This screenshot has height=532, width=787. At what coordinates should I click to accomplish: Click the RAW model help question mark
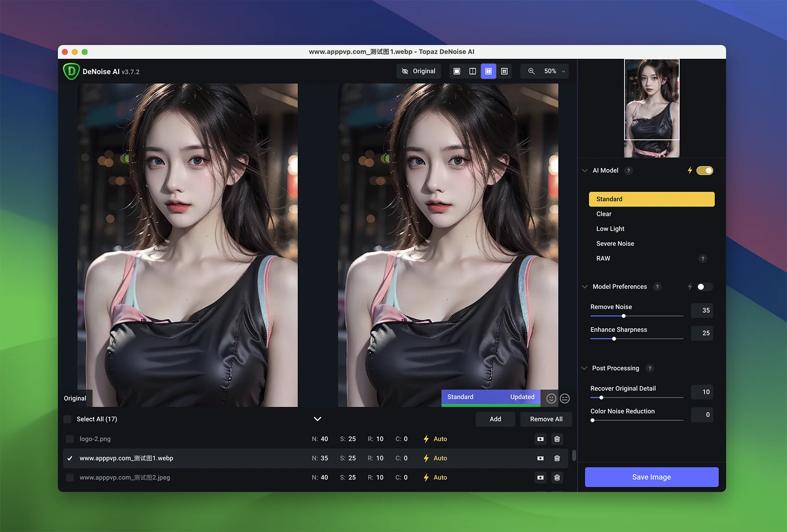pos(703,259)
